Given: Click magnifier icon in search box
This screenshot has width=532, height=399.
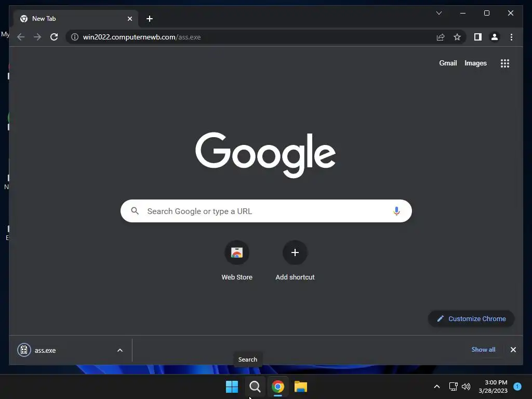Looking at the screenshot, I should pos(135,211).
